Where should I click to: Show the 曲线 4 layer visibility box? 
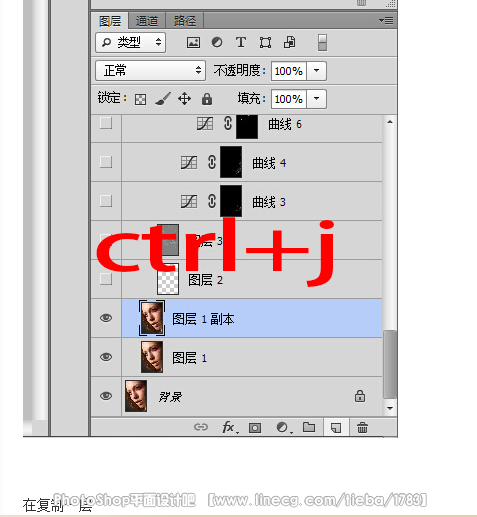click(106, 162)
